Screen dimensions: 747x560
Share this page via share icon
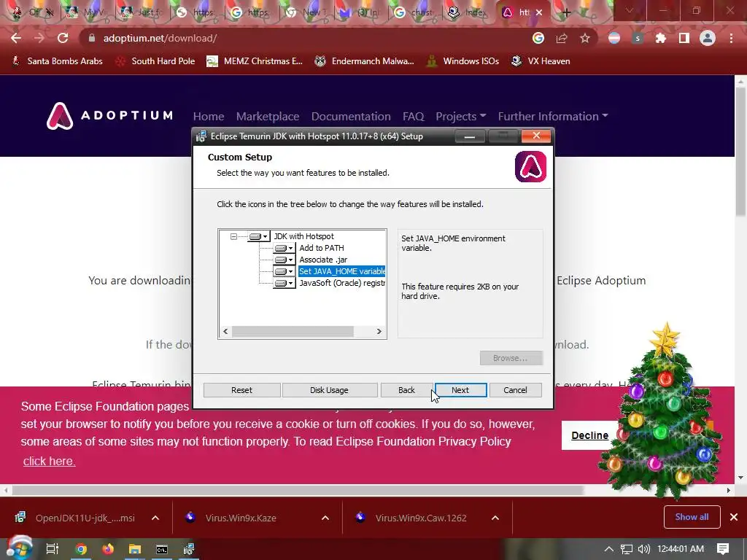[562, 38]
